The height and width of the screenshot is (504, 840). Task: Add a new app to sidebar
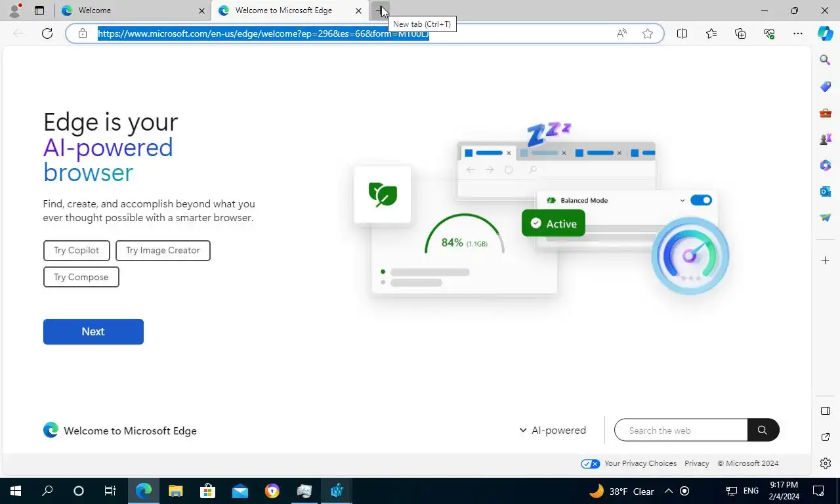pos(826,261)
